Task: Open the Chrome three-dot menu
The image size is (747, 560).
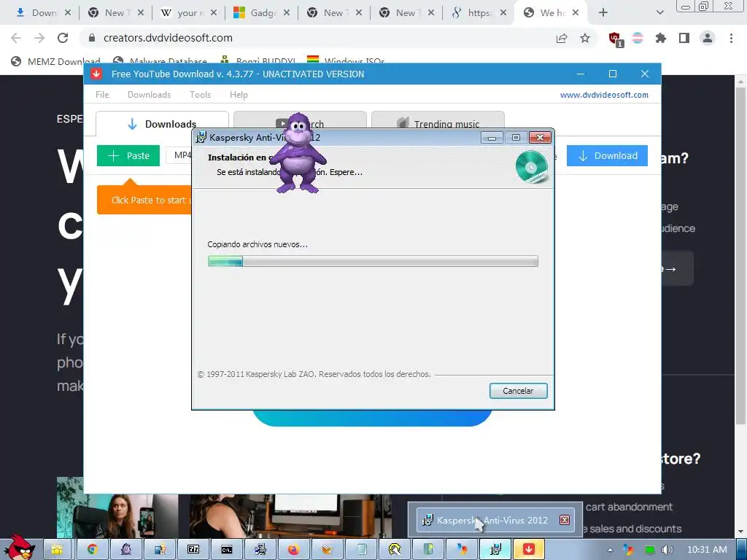Action: point(731,38)
